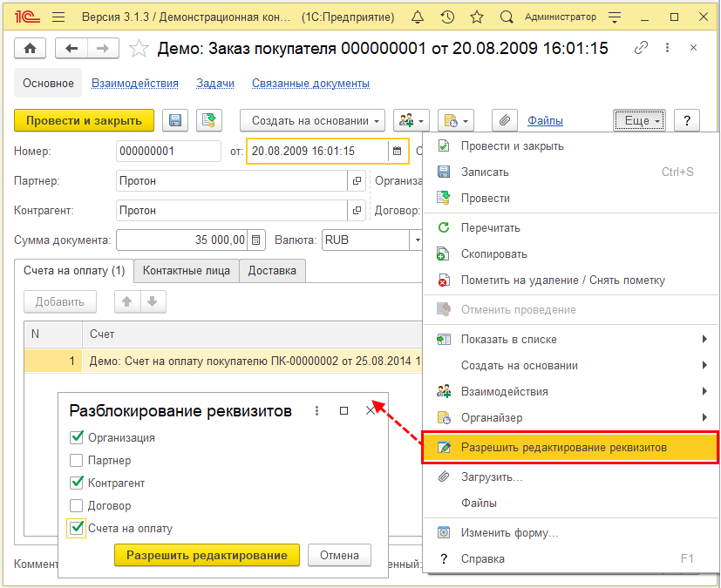Open document form kebab menu
Image resolution: width=721 pixels, height=588 pixels.
(667, 48)
